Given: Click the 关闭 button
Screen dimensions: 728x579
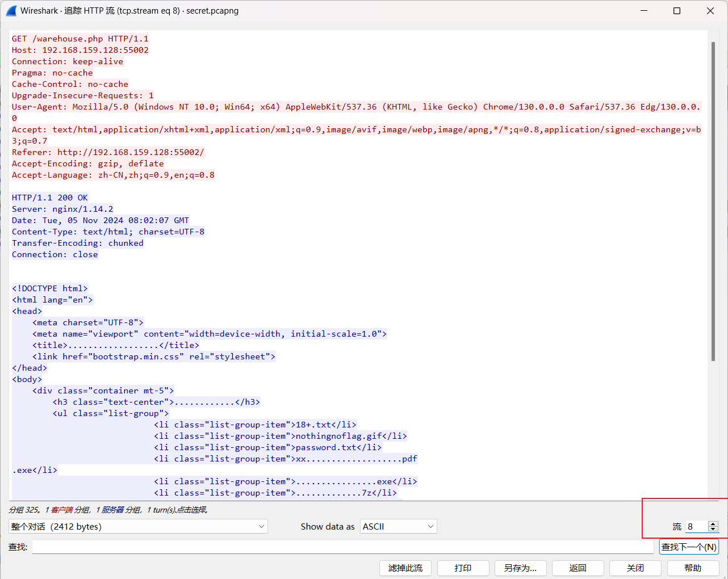Looking at the screenshot, I should point(635,568).
